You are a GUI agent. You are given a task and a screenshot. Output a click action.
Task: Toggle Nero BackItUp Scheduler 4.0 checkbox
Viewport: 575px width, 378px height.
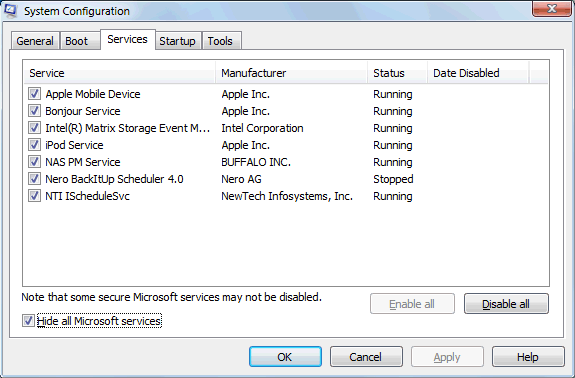[34, 179]
